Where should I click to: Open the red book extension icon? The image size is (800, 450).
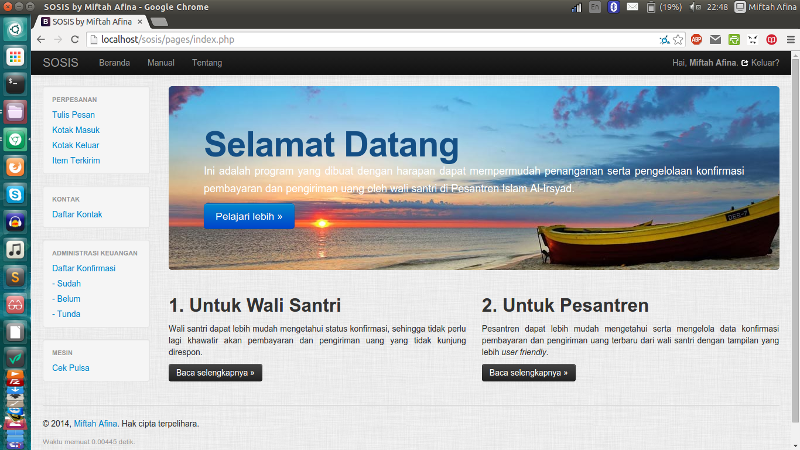[771, 39]
